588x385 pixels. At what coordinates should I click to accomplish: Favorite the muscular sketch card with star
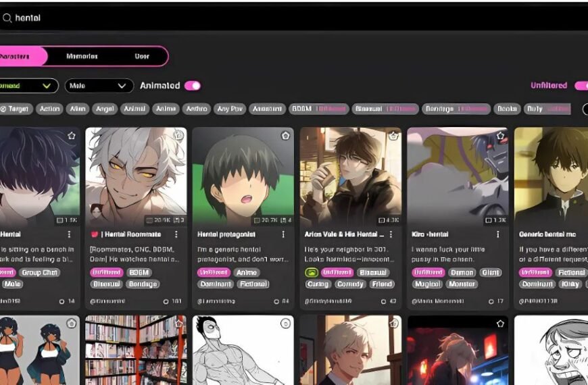point(285,324)
